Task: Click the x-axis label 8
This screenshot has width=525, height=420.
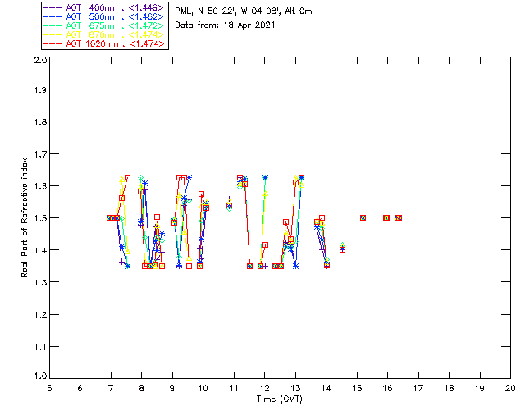Action: click(x=142, y=388)
